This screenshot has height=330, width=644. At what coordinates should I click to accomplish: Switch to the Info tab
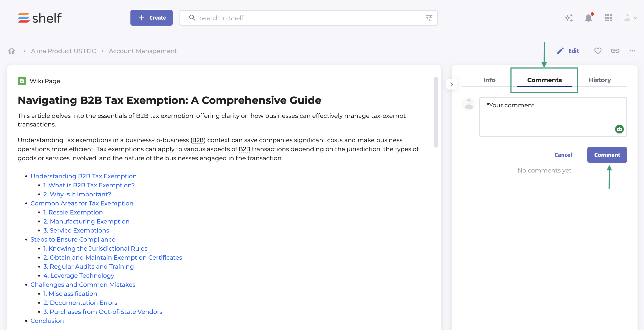pyautogui.click(x=489, y=80)
